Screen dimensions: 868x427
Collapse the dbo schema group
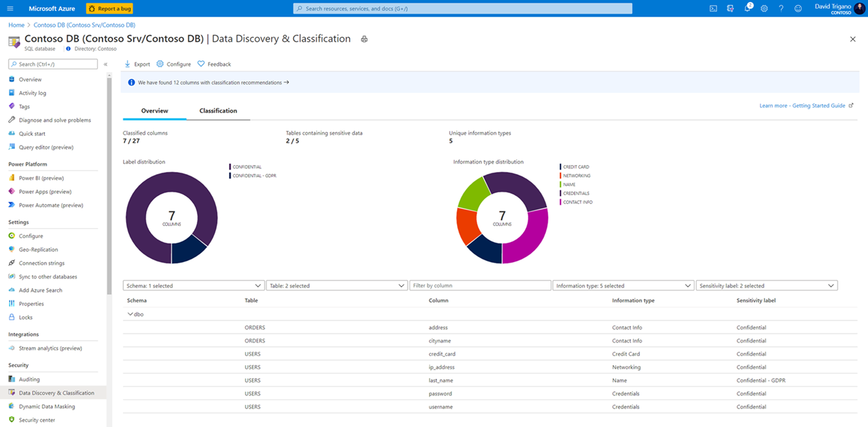(130, 314)
